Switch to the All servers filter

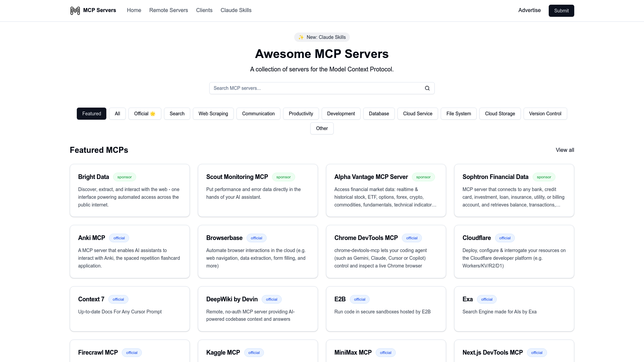tap(117, 113)
